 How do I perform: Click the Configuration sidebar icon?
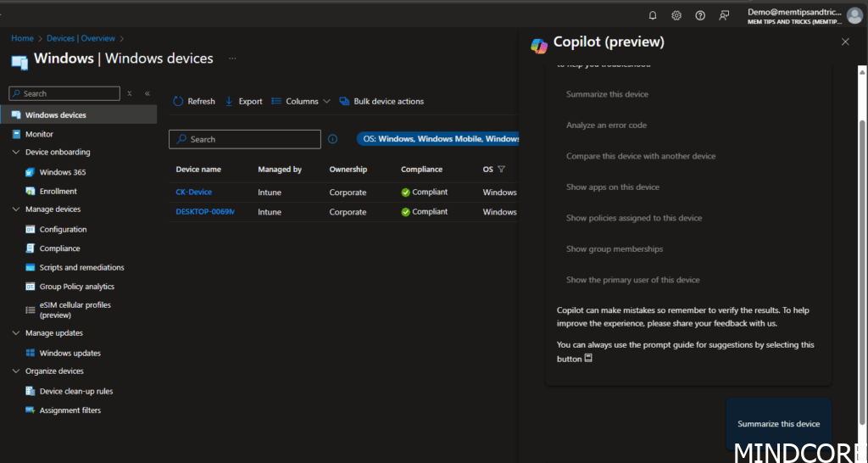coord(31,229)
